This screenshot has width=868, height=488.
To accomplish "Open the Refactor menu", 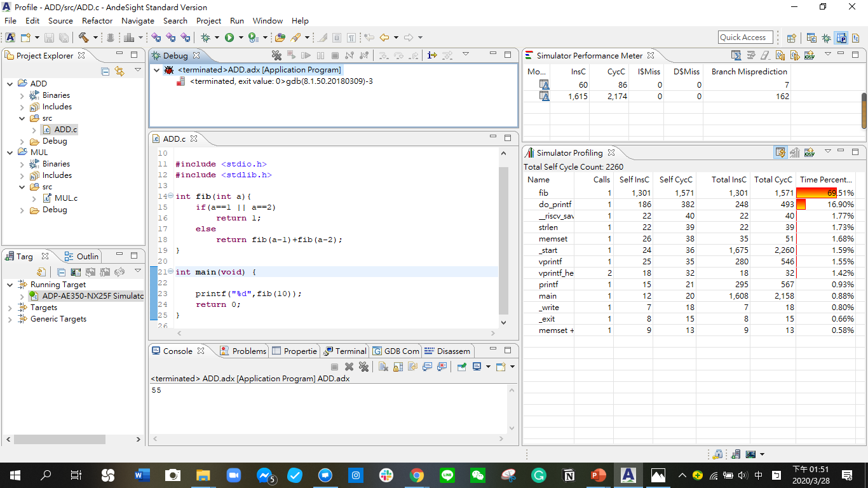I will [97, 21].
